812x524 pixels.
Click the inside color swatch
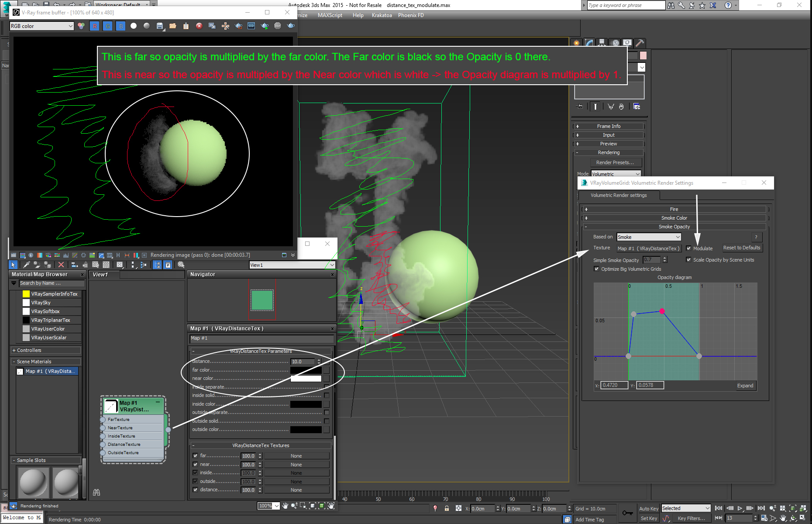(x=306, y=404)
